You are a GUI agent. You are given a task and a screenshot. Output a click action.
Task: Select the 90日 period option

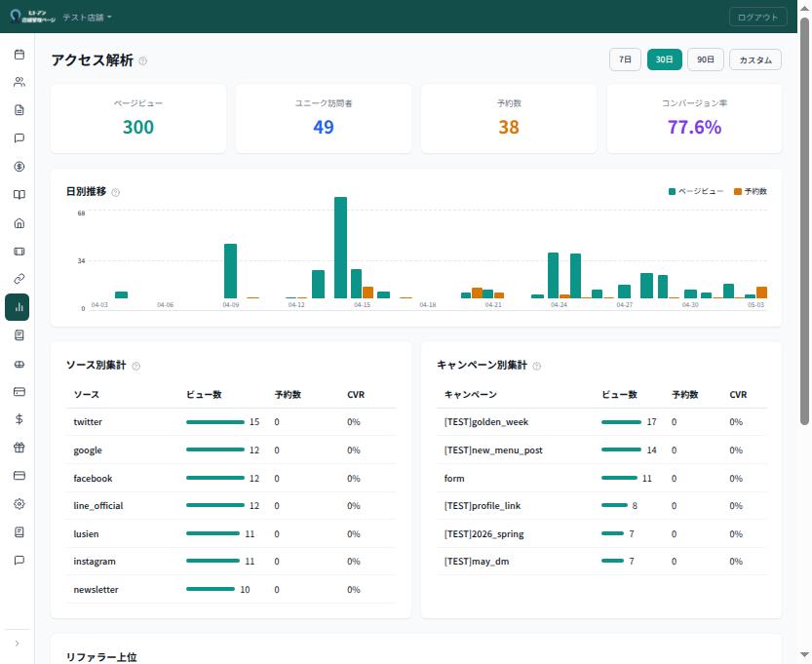(x=706, y=59)
